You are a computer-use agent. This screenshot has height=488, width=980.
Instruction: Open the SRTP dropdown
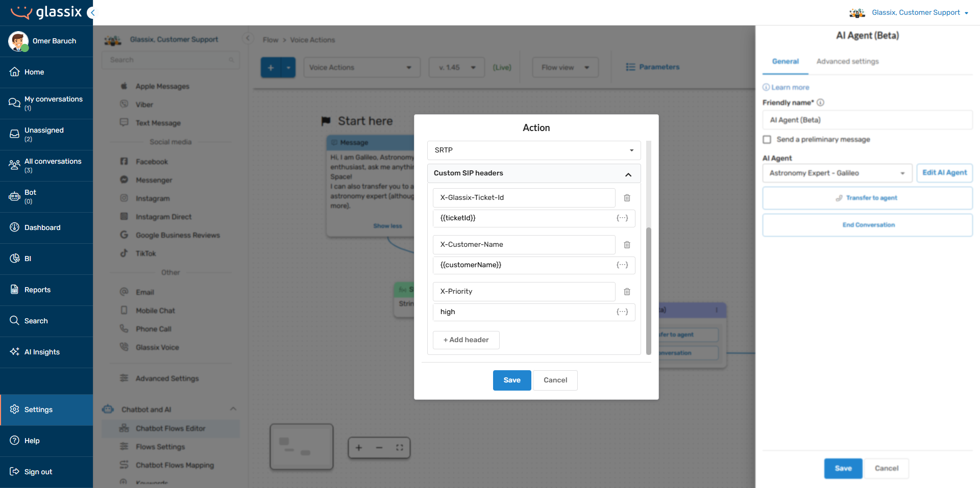point(534,150)
